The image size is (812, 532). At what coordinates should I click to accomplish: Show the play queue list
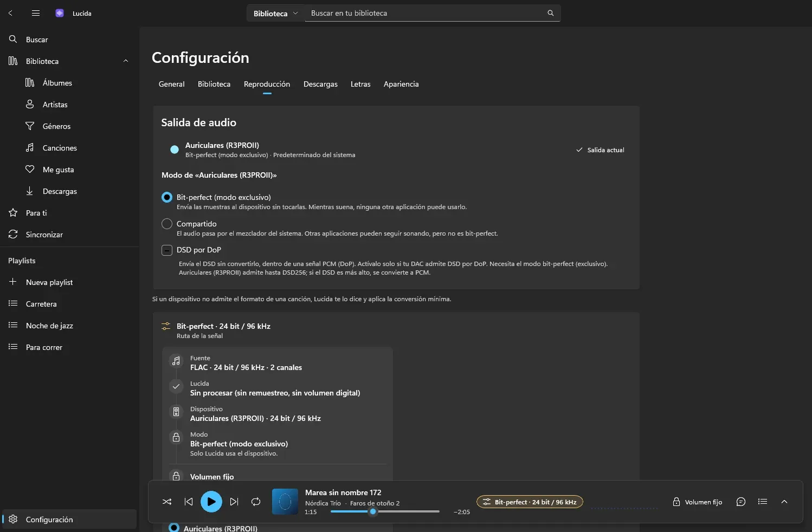tap(763, 502)
